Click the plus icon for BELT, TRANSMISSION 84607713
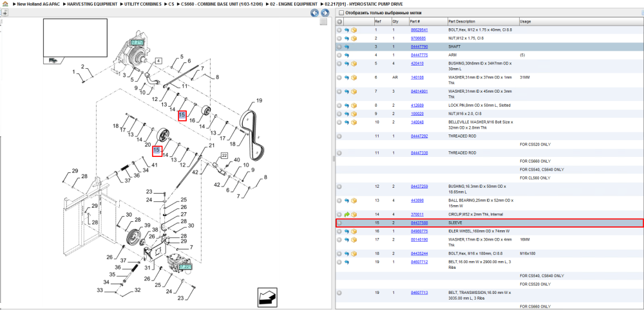644x310 pixels. [x=339, y=293]
